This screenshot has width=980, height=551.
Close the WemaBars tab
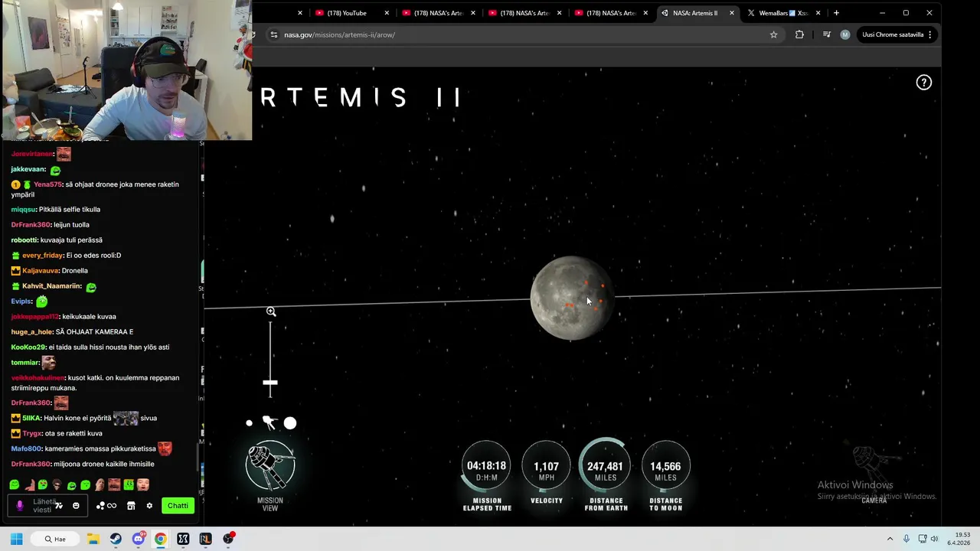[818, 13]
